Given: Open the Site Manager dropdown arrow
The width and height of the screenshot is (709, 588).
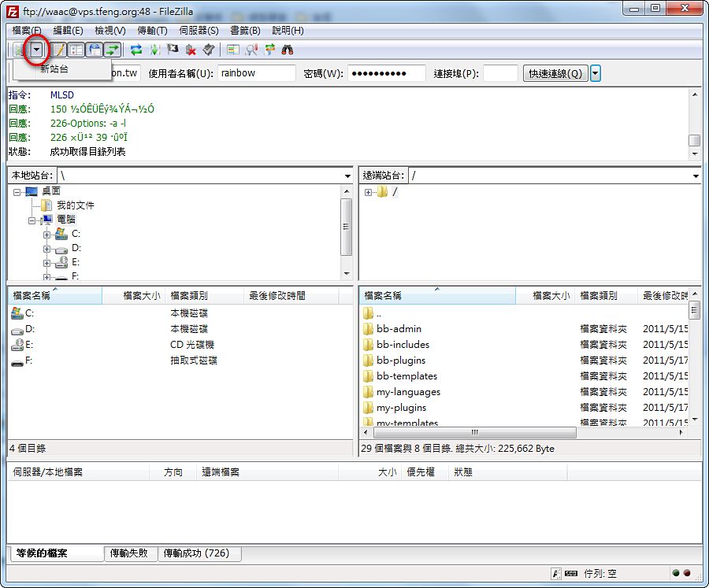Looking at the screenshot, I should coord(36,50).
